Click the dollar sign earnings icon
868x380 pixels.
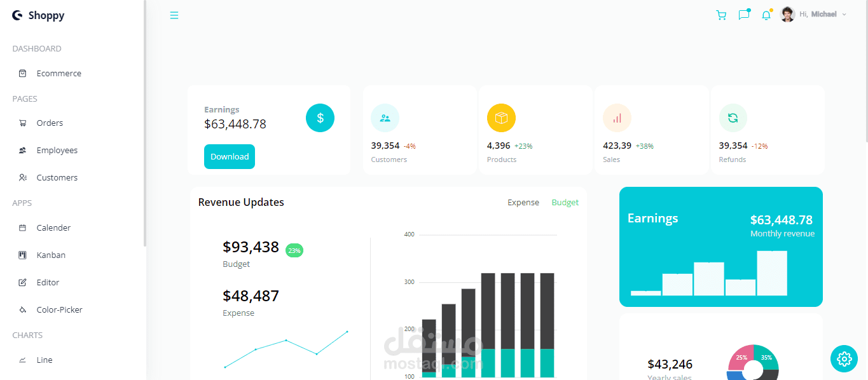[x=320, y=118]
